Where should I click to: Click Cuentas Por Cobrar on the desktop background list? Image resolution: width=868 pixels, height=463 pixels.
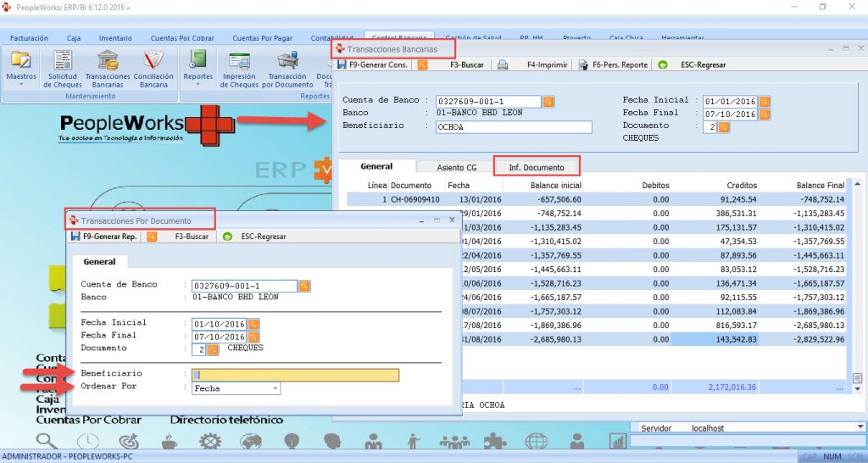coord(88,421)
